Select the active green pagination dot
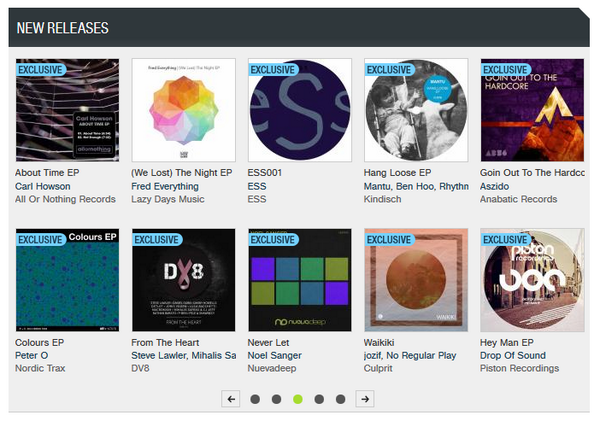 298,399
